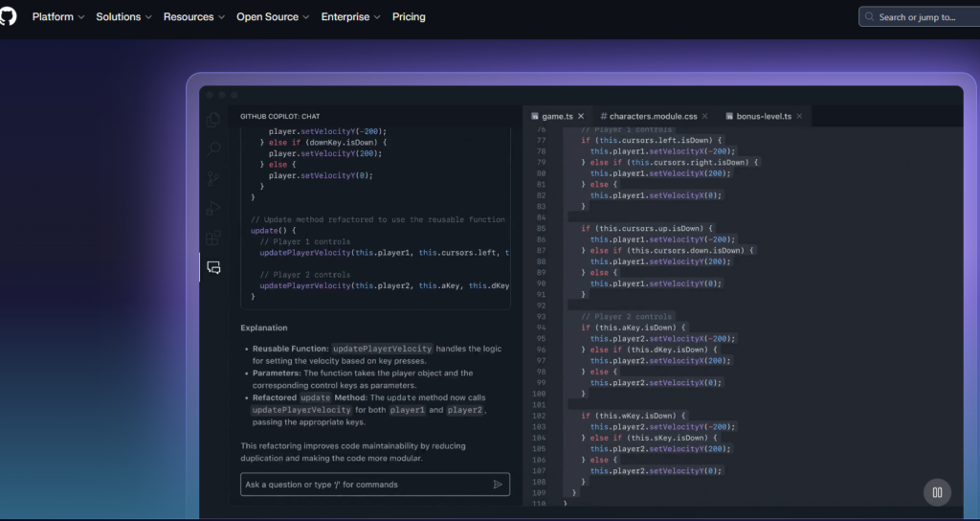Expand the Enterprise dropdown menu
The height and width of the screenshot is (521, 980).
(x=350, y=17)
